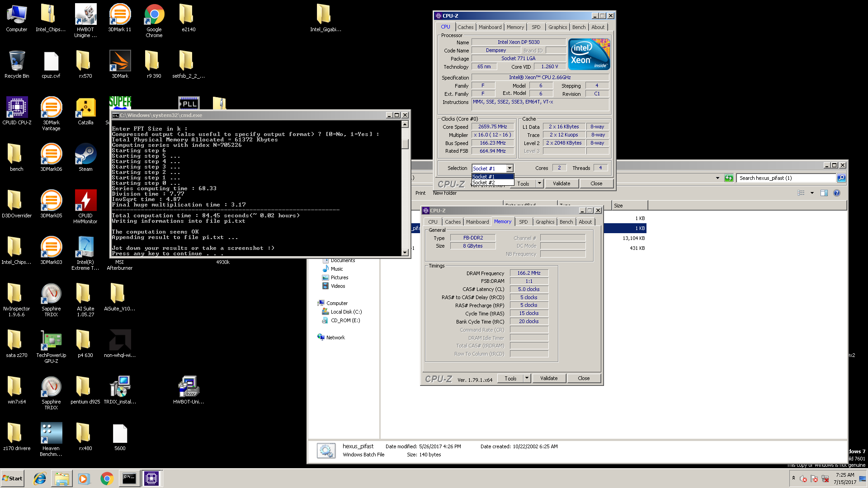Open the CPUID CPU-Z desktop shortcut

pyautogui.click(x=17, y=110)
